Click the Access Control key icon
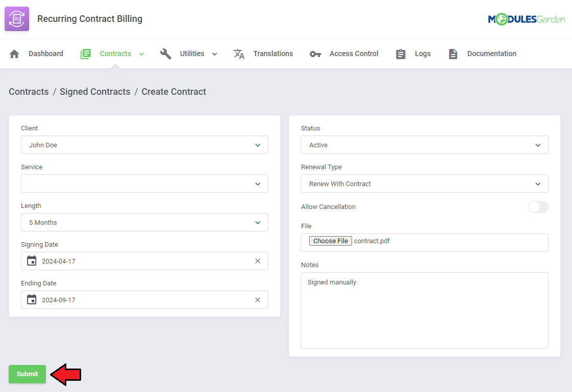 pos(315,54)
